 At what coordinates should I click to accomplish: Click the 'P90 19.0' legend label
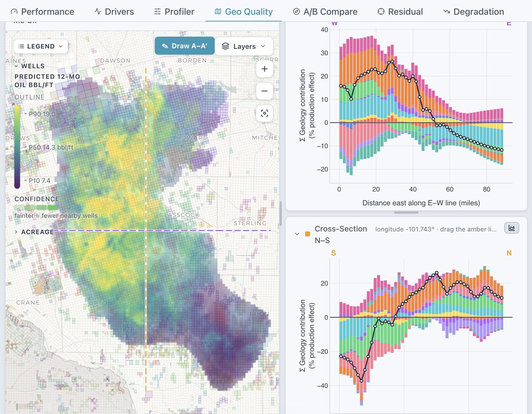point(42,114)
